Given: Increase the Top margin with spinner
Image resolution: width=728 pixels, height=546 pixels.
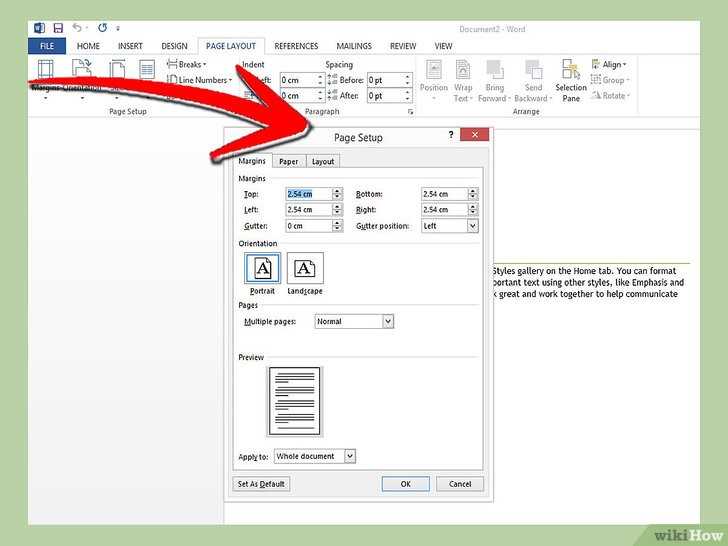Looking at the screenshot, I should 338,191.
